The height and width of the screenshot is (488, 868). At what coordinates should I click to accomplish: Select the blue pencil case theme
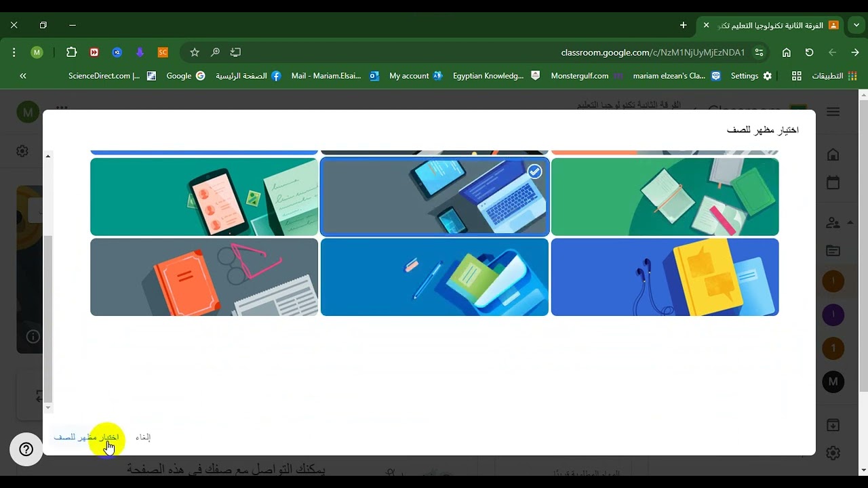tap(434, 277)
